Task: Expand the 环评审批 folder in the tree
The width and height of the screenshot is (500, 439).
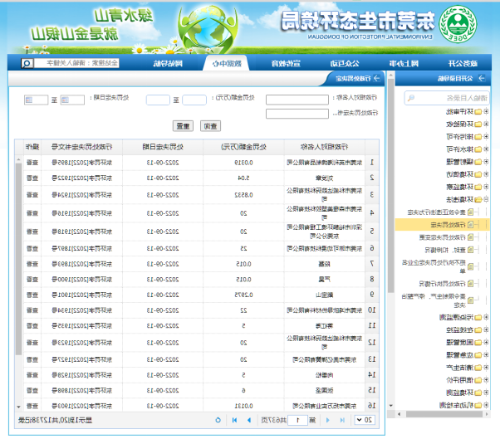Action: pyautogui.click(x=486, y=111)
